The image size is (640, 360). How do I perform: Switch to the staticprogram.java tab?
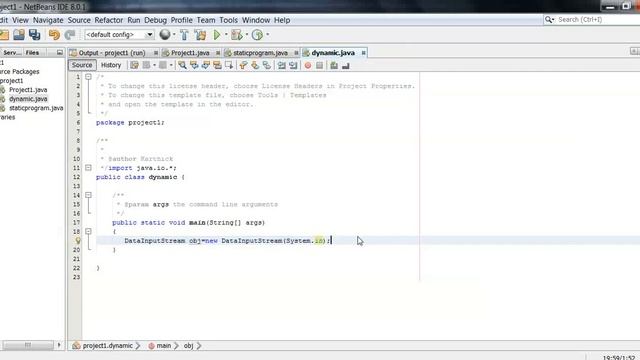[x=260, y=53]
